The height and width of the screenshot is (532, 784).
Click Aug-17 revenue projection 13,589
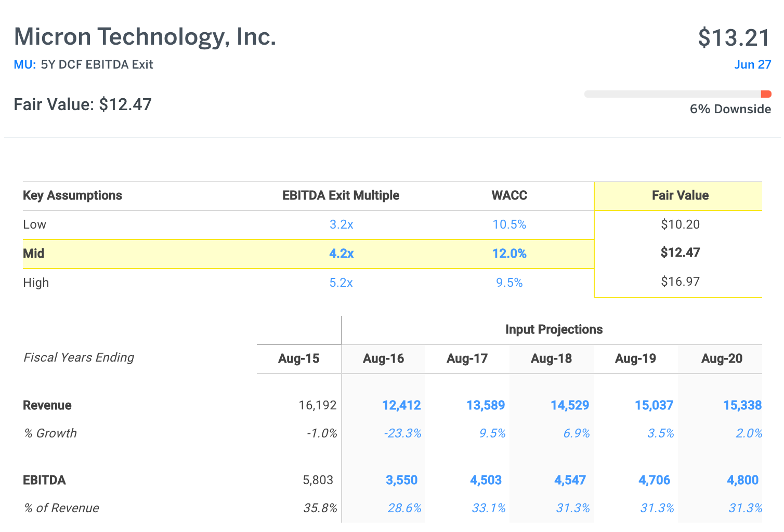coord(486,405)
